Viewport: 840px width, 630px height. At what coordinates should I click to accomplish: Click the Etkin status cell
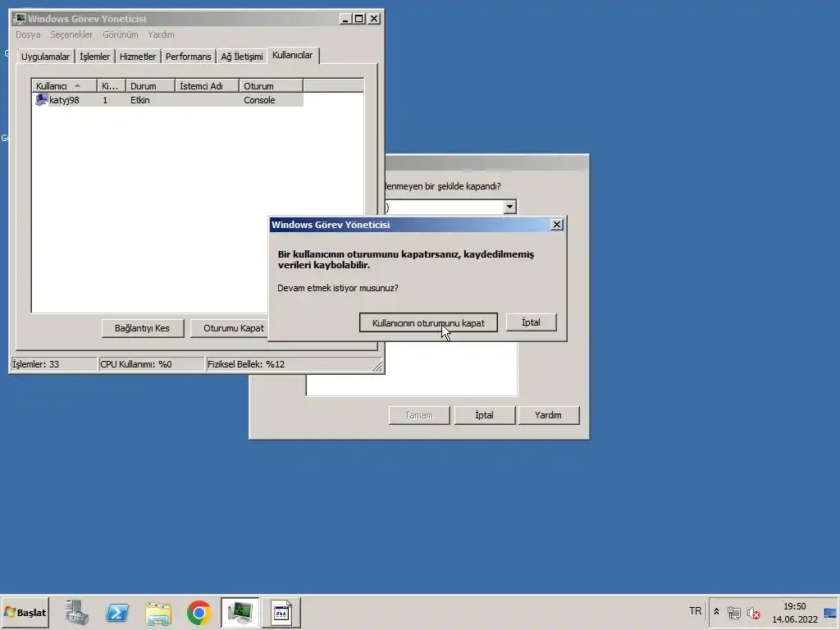139,100
